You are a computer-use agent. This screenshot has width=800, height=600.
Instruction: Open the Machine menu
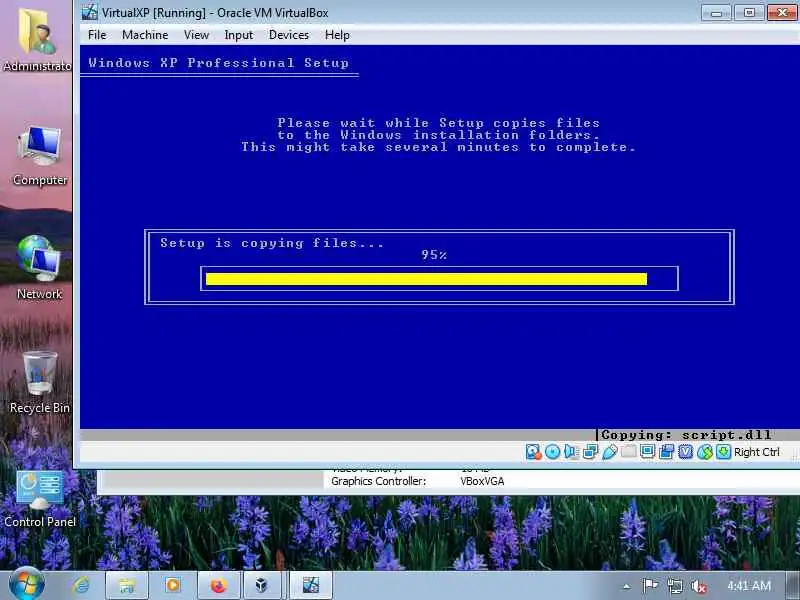145,35
